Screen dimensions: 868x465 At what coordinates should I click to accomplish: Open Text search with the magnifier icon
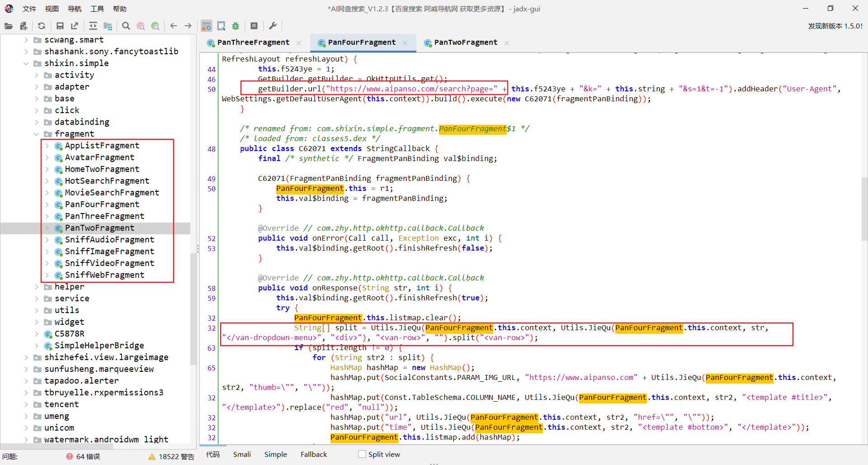[x=126, y=26]
